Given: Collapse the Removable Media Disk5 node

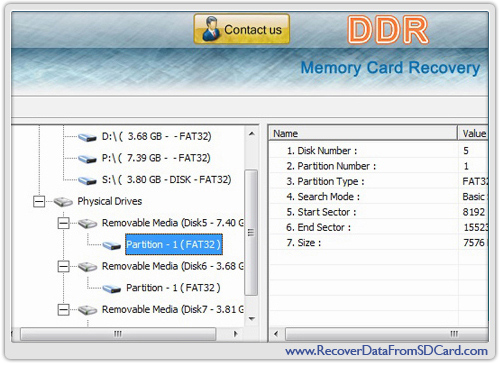Looking at the screenshot, I should (x=63, y=223).
